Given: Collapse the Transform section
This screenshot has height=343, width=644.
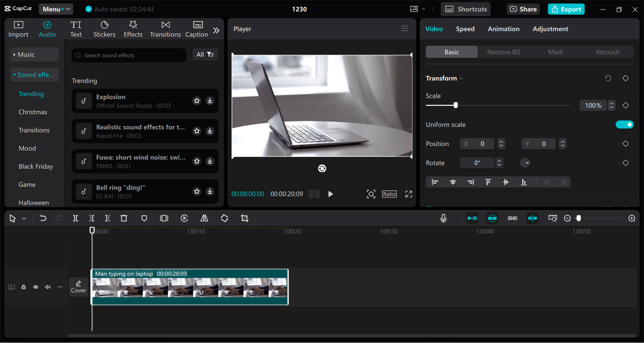Looking at the screenshot, I should 461,78.
